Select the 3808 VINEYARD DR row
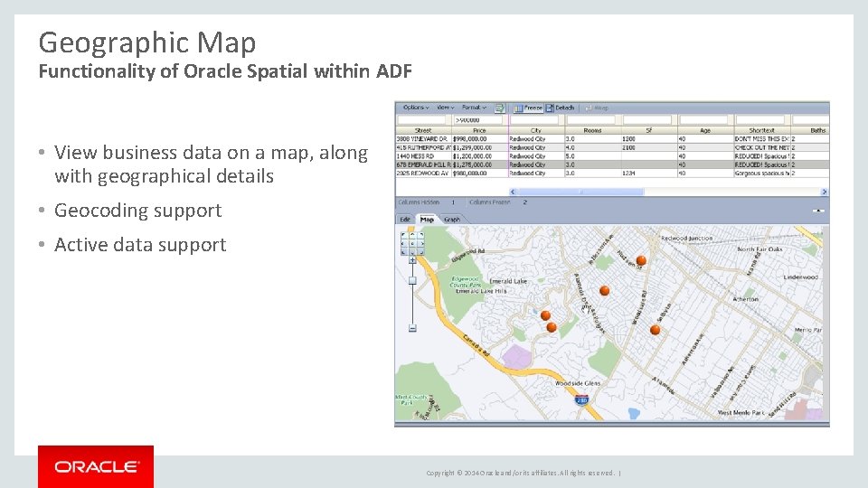Viewport: 868px width, 488px height. (x=612, y=139)
